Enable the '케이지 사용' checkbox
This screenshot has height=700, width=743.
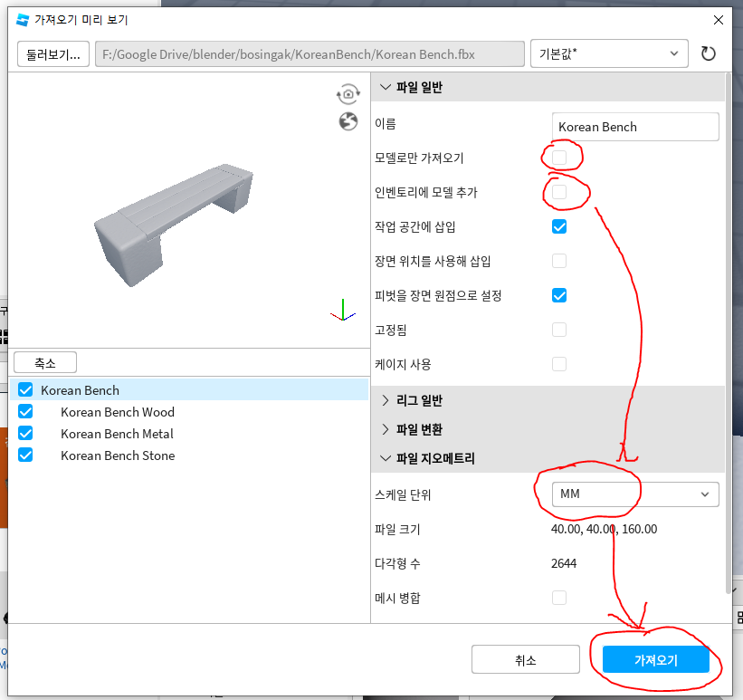(559, 364)
